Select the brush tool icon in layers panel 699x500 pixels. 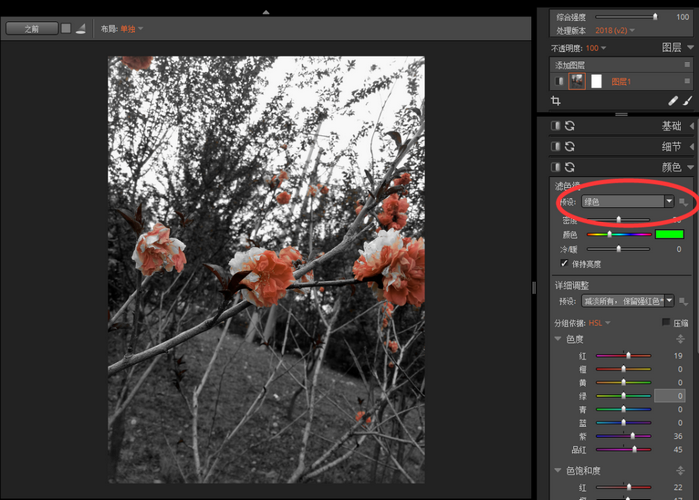688,101
